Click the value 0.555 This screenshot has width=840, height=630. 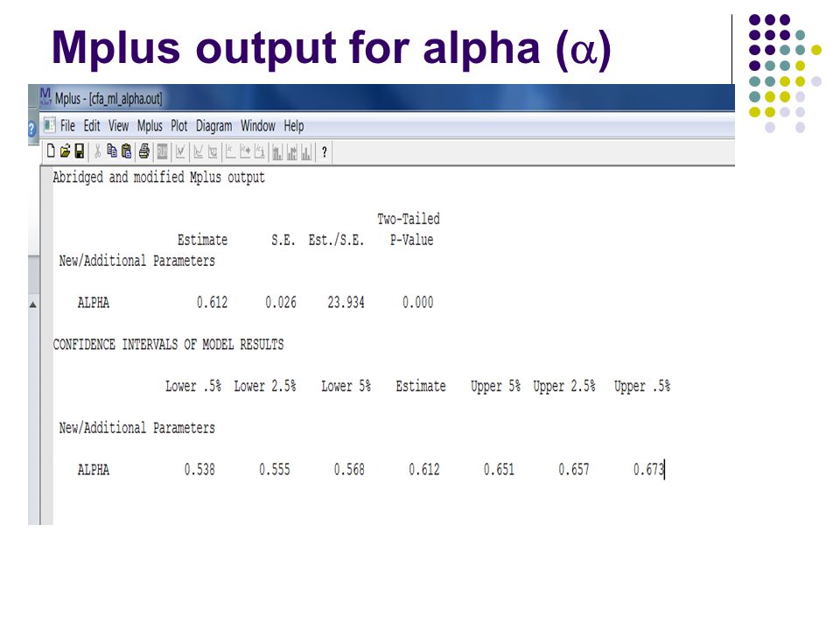pyautogui.click(x=274, y=470)
